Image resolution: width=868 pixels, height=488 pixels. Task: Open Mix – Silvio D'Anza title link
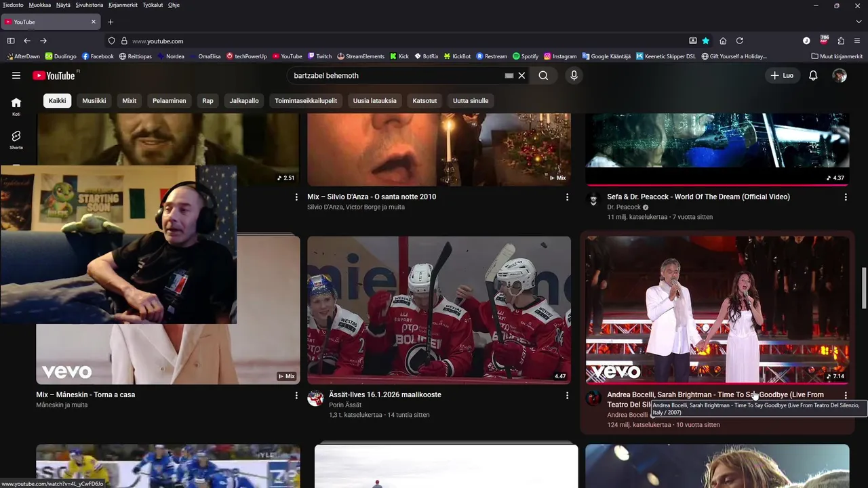coord(372,197)
